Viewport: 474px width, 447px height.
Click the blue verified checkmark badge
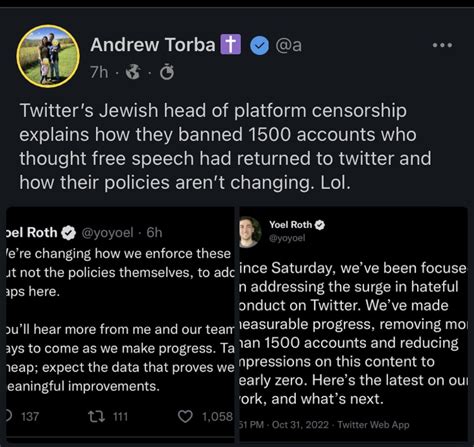260,46
